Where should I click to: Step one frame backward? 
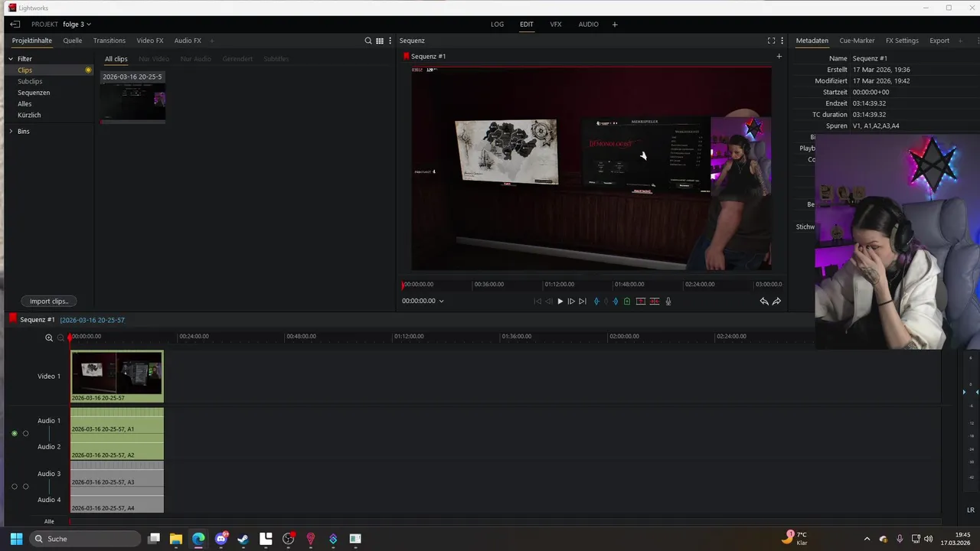[548, 302]
